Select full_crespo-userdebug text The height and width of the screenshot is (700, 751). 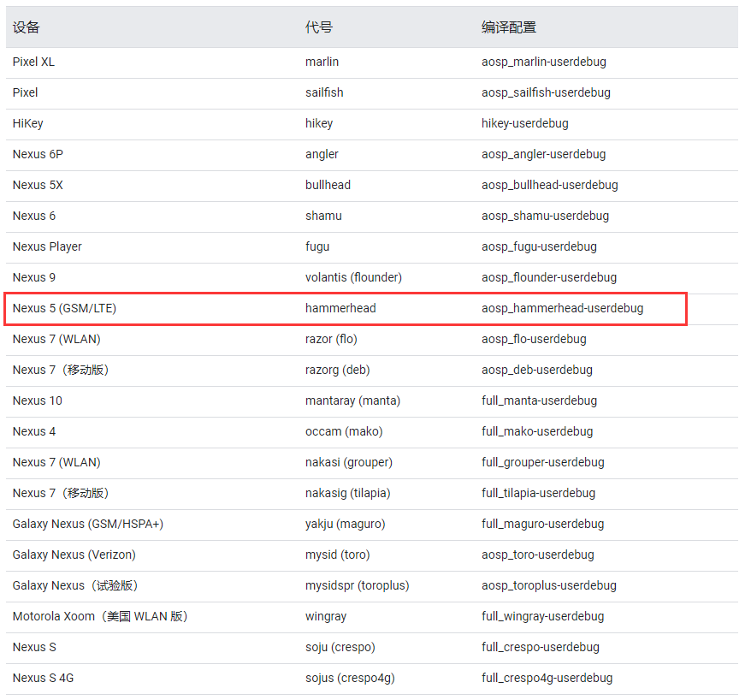541,647
